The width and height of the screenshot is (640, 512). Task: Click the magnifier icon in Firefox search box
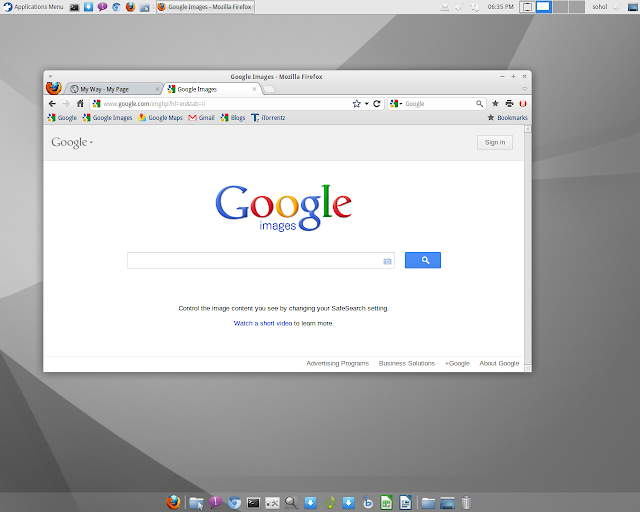point(479,104)
